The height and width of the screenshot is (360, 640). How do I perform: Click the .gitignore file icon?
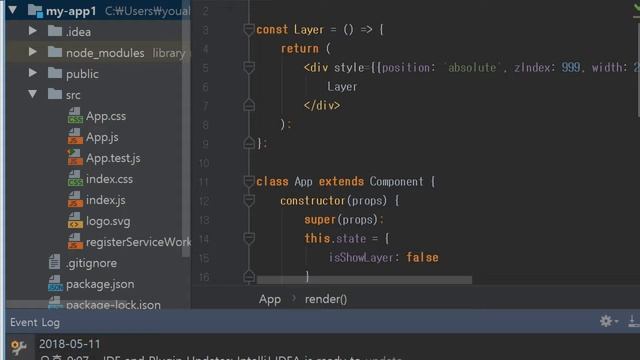[x=54, y=262]
